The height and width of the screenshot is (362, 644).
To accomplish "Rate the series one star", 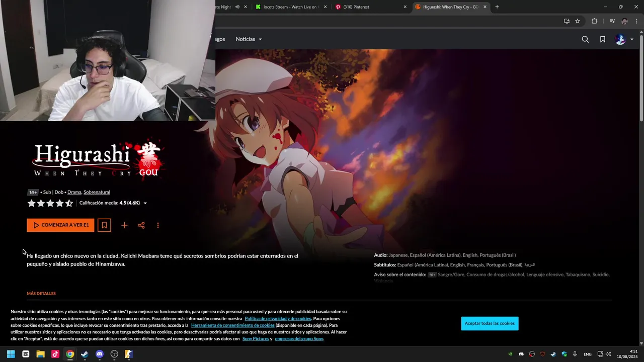I will [x=31, y=203].
